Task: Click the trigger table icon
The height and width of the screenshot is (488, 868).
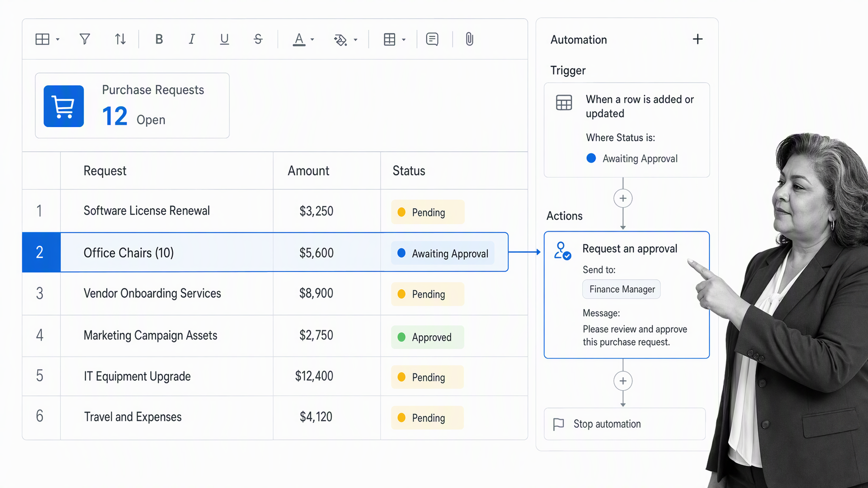Action: [564, 103]
